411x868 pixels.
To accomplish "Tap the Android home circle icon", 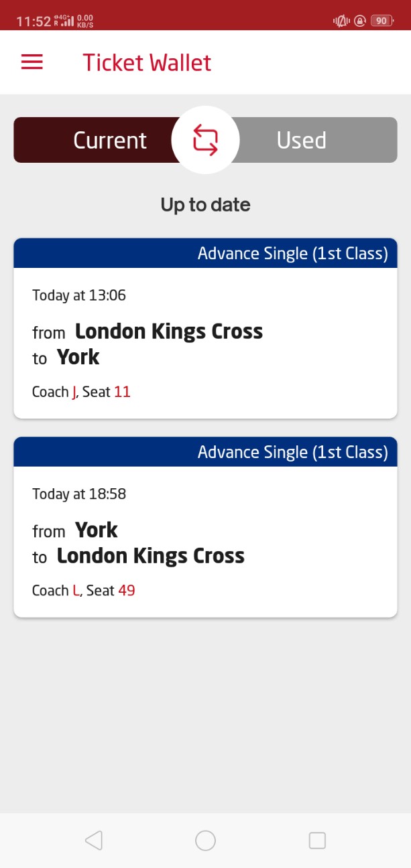I will (x=205, y=840).
